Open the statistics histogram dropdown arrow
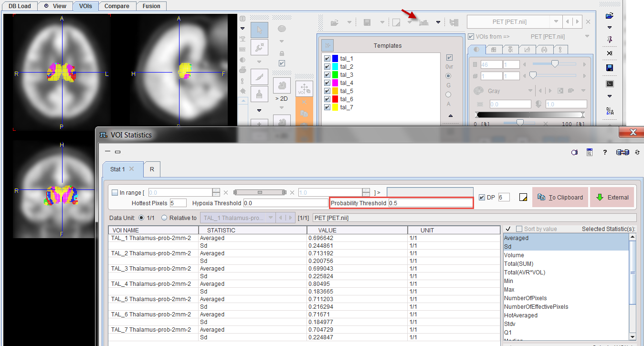The image size is (644, 346). 438,22
